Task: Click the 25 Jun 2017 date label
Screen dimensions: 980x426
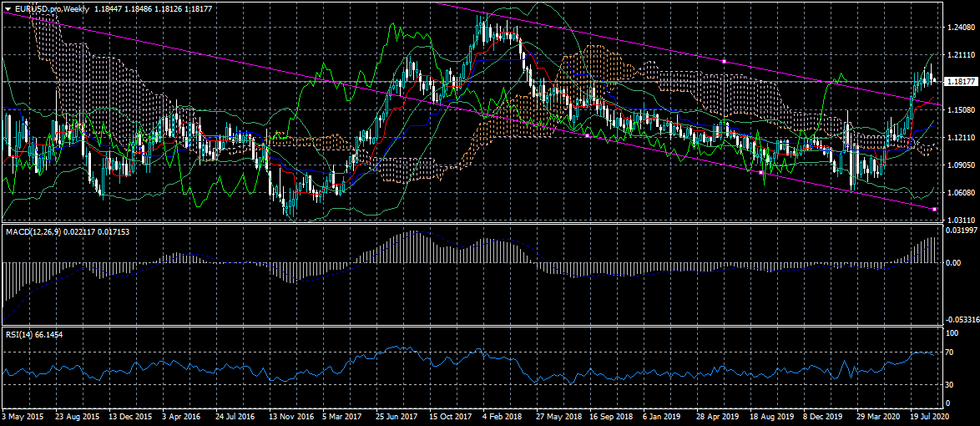Action: pyautogui.click(x=397, y=415)
